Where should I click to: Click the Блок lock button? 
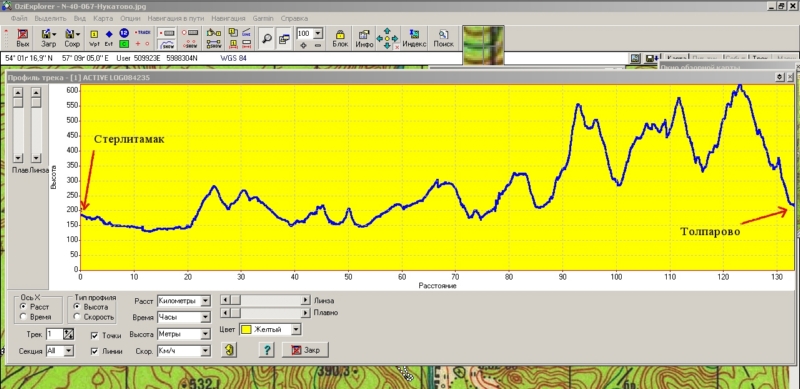point(340,38)
